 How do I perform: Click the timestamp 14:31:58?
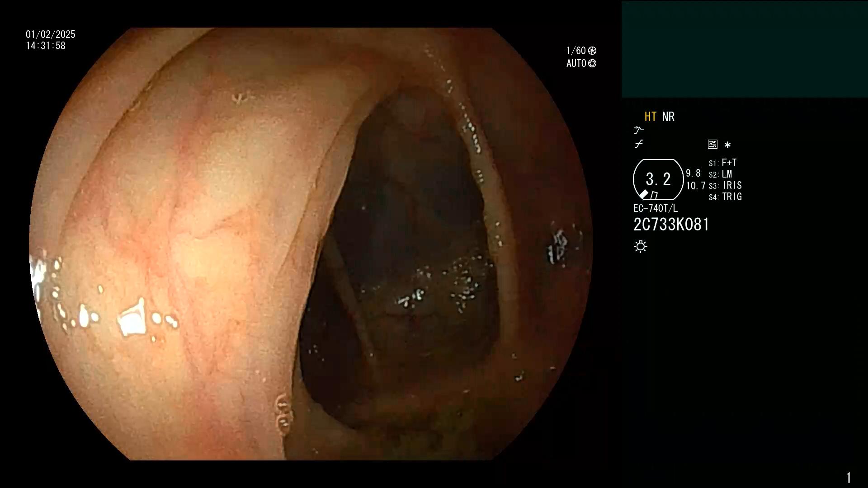tap(46, 46)
